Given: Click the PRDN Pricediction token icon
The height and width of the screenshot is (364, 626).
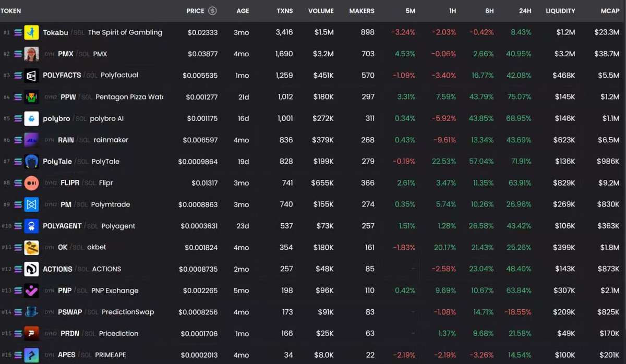Looking at the screenshot, I should (32, 333).
